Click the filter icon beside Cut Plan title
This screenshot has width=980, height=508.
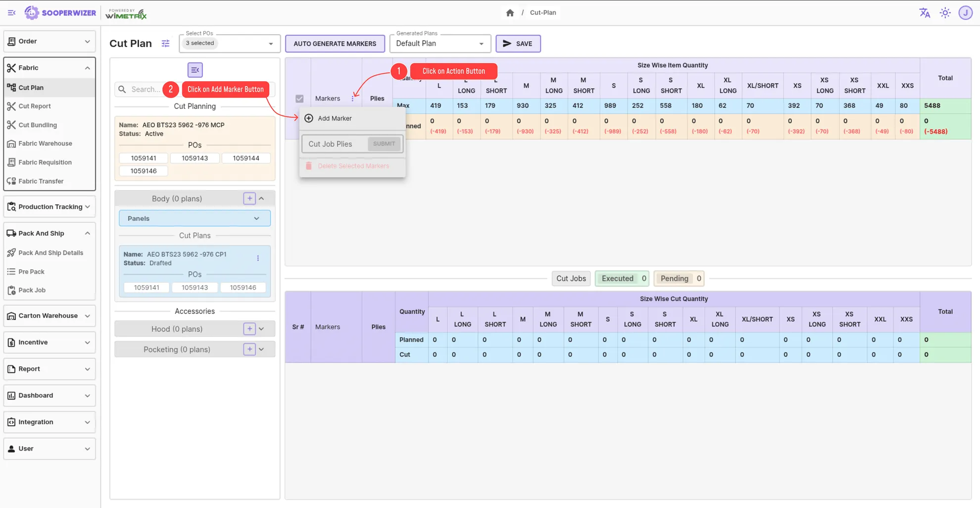[x=165, y=44]
